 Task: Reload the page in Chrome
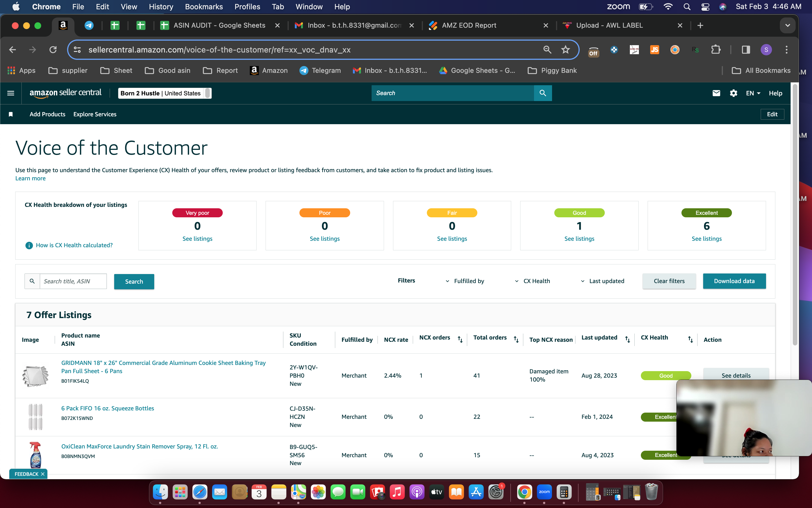click(x=53, y=50)
